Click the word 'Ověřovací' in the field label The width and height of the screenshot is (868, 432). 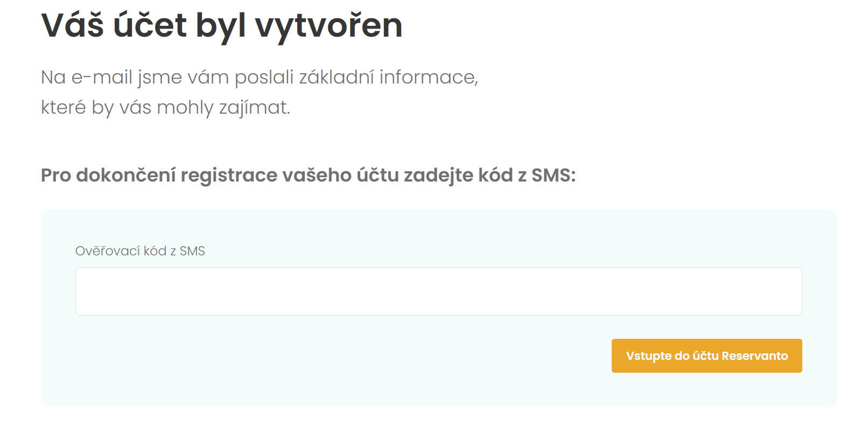108,251
